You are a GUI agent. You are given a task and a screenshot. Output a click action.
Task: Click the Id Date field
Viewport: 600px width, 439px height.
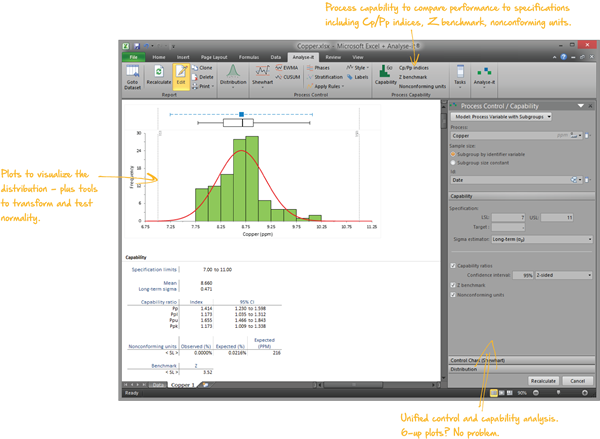517,180
